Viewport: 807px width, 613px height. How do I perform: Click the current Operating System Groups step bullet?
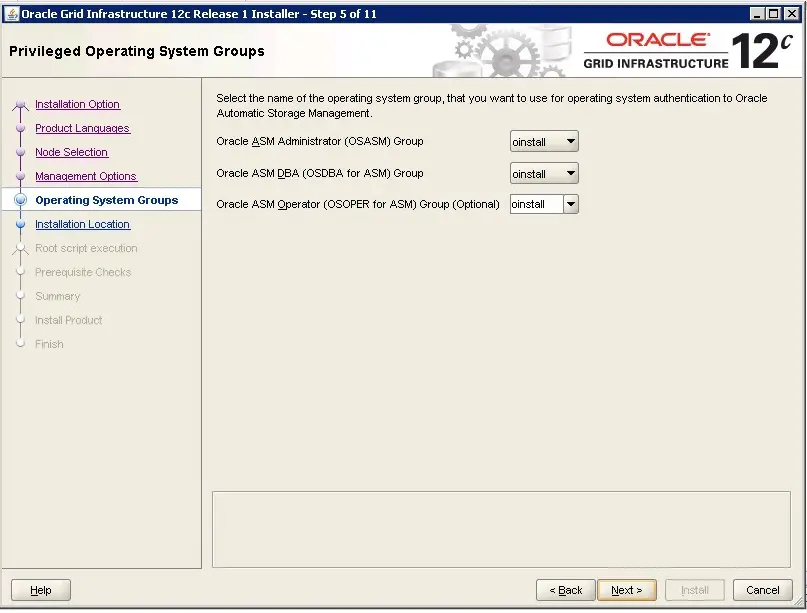(21, 200)
